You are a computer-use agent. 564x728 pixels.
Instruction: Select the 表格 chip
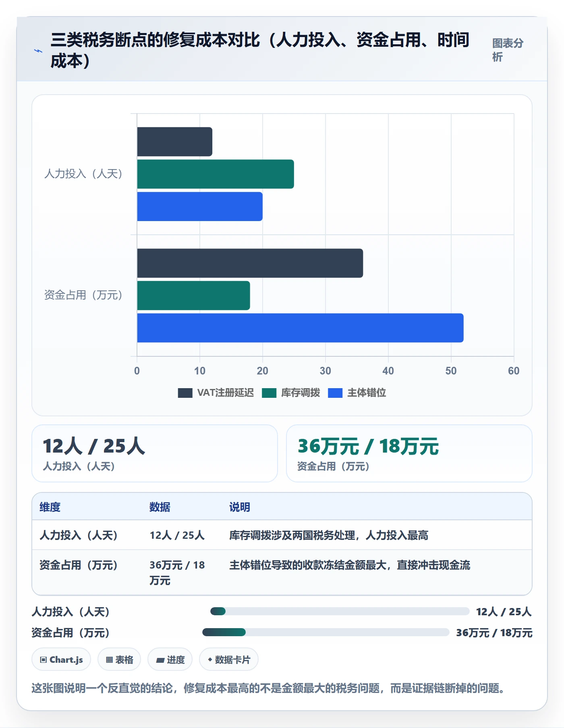119,660
